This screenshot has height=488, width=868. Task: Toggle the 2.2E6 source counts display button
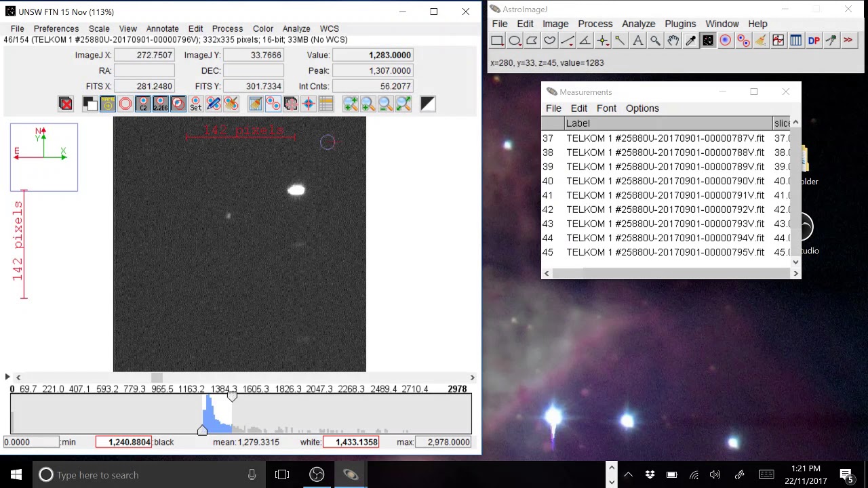pyautogui.click(x=161, y=104)
